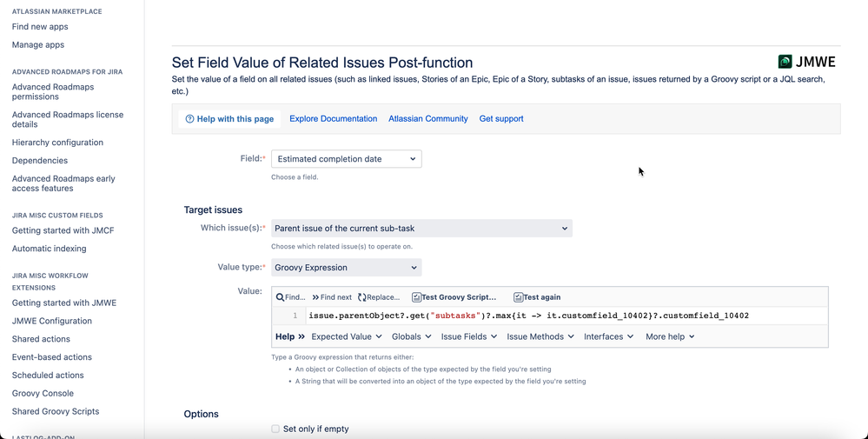This screenshot has width=868, height=439.
Task: Open the Globals help dropdown
Action: tap(411, 336)
